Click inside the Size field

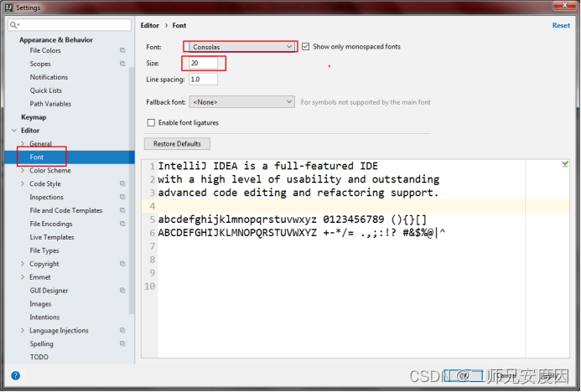(203, 63)
